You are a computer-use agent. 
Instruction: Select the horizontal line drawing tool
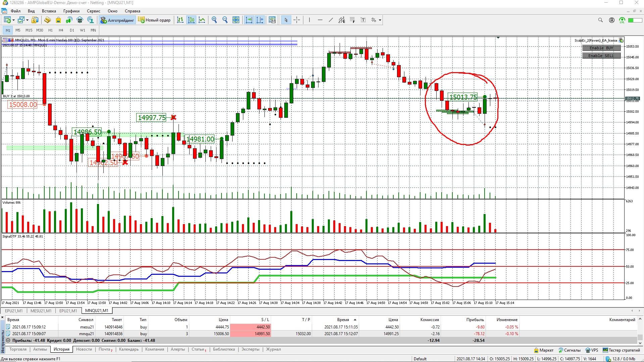(320, 20)
